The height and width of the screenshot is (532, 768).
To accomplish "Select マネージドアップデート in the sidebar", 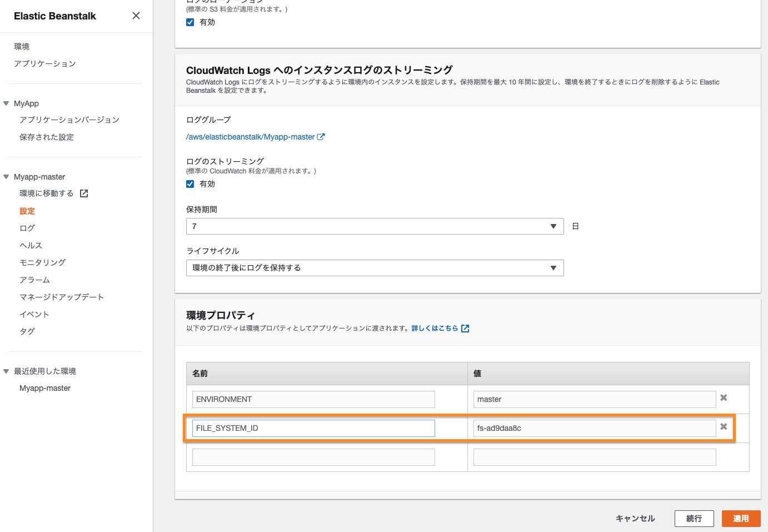I will pyautogui.click(x=62, y=297).
